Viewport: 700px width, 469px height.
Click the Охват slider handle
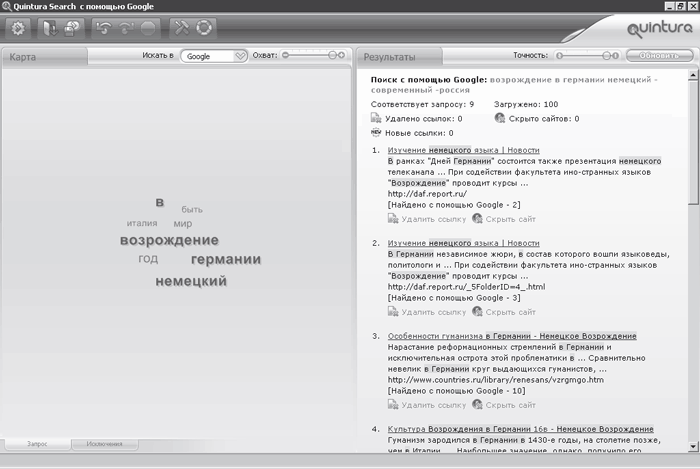pos(332,55)
